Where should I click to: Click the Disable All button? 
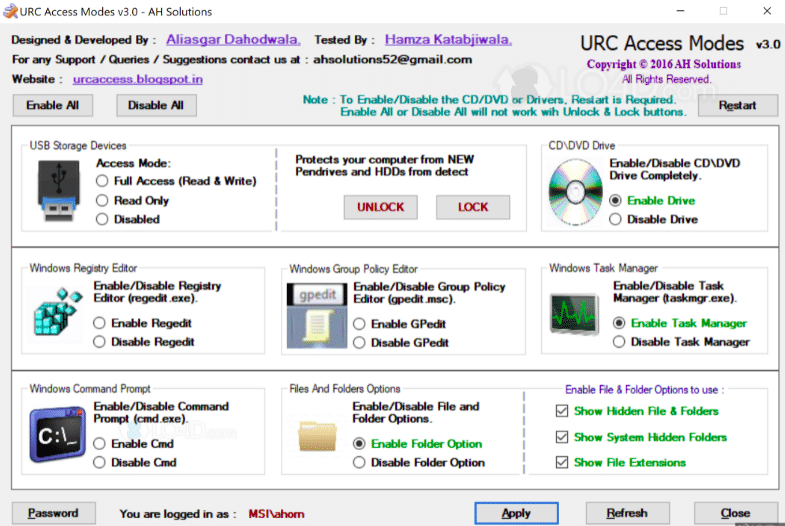click(x=156, y=105)
